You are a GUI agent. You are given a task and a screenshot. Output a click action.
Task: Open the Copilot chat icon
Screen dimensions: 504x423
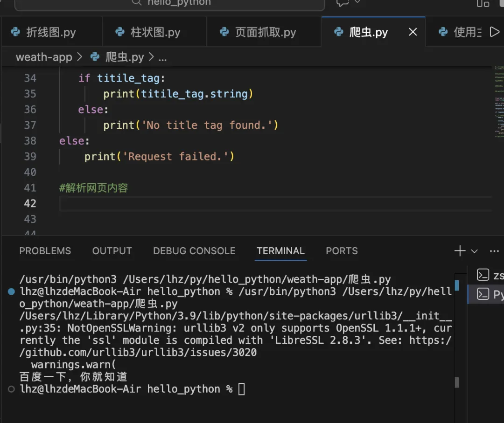click(x=343, y=3)
